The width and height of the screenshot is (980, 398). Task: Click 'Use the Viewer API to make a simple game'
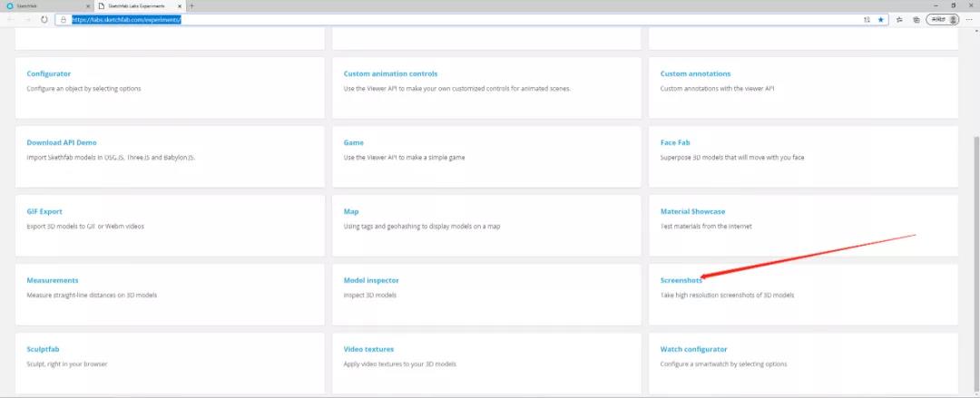point(405,158)
